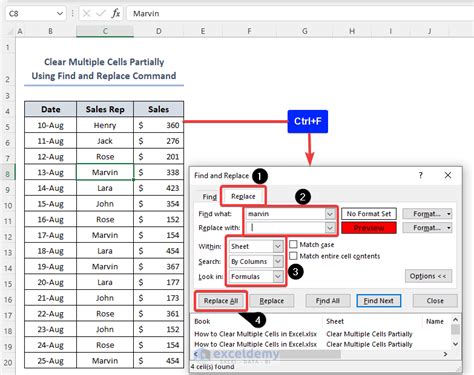
Task: Open the dialog help question mark
Action: point(421,175)
